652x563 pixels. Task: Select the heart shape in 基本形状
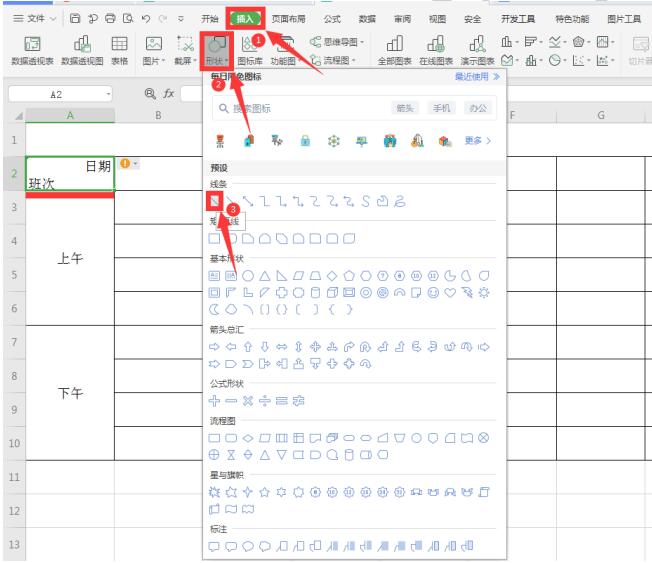click(x=450, y=293)
